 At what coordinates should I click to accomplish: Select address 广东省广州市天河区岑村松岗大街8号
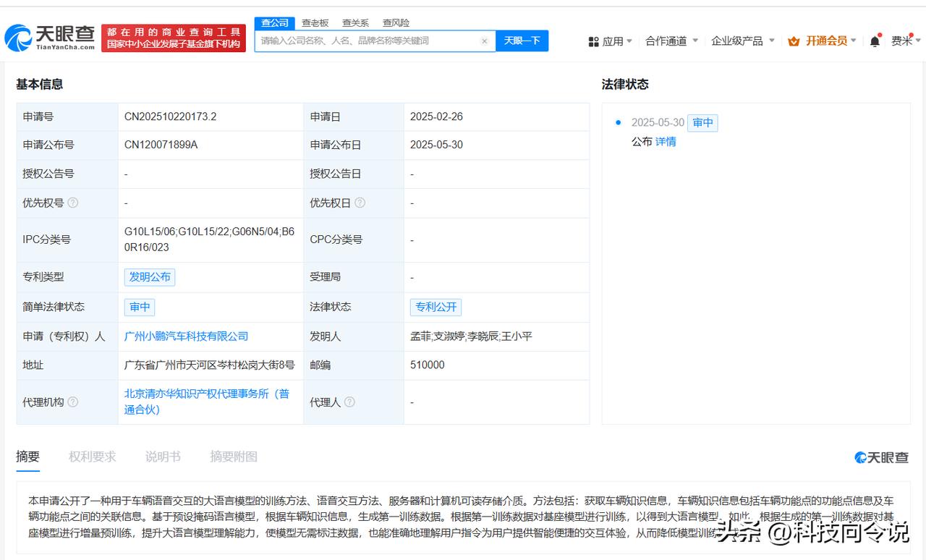pyautogui.click(x=210, y=365)
